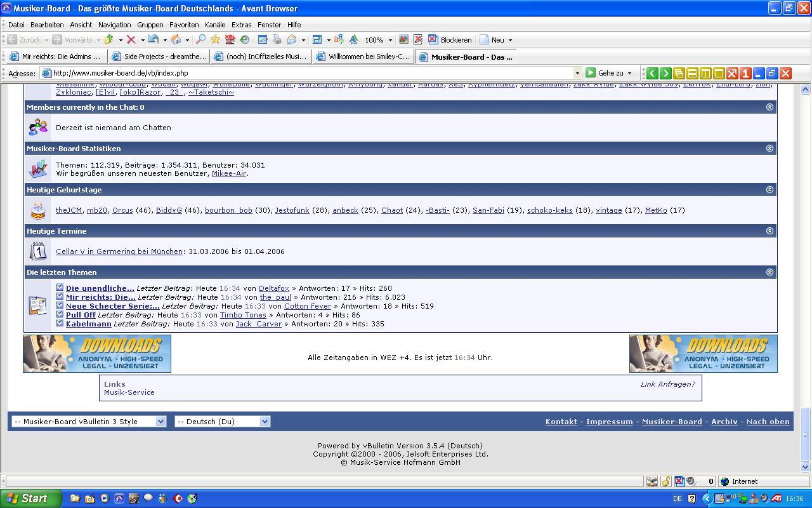Close all tabs with red crossed-arrows icon
The width and height of the screenshot is (812, 508).
pos(732,73)
